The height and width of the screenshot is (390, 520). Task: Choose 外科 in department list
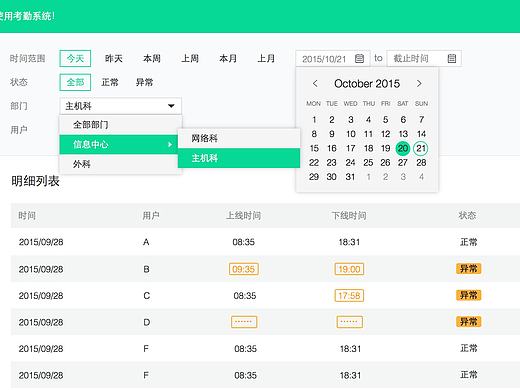pos(121,164)
